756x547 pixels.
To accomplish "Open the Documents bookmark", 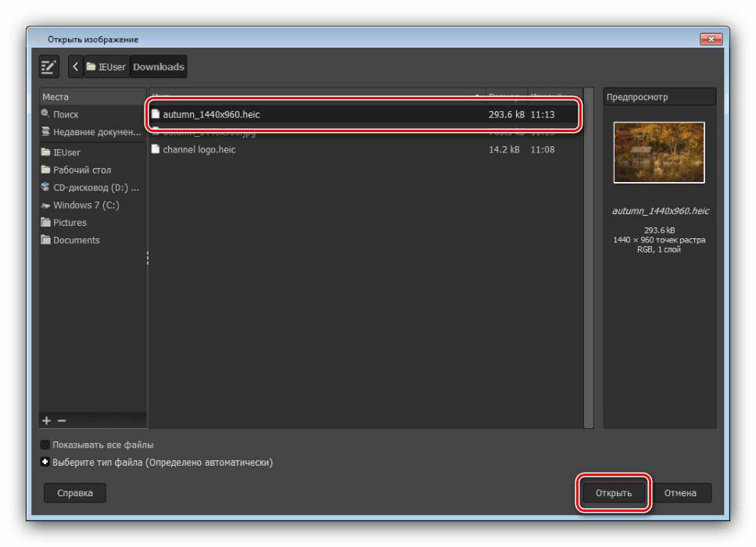I will [92, 240].
